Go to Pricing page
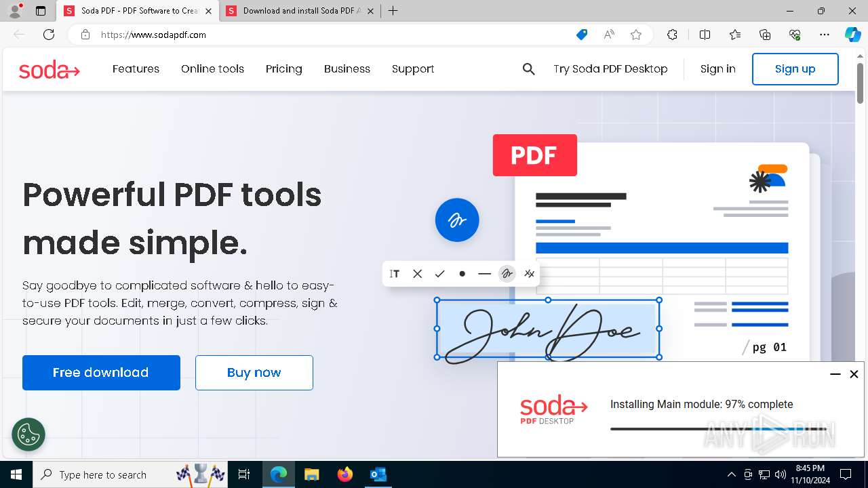Viewport: 868px width, 488px height. click(x=284, y=69)
